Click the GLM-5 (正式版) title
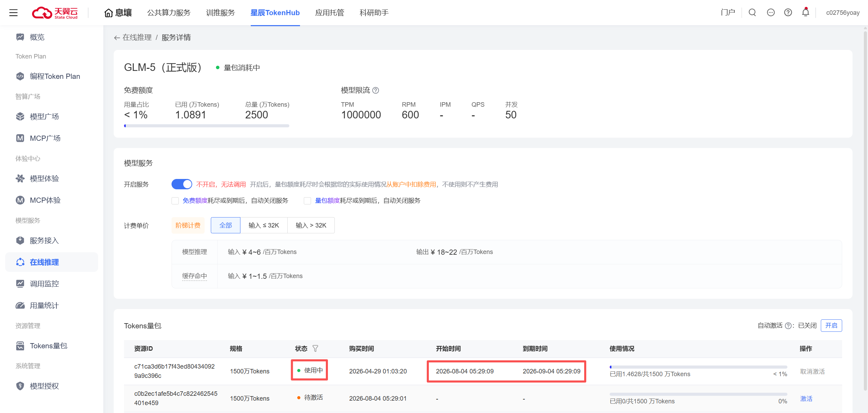 163,67
